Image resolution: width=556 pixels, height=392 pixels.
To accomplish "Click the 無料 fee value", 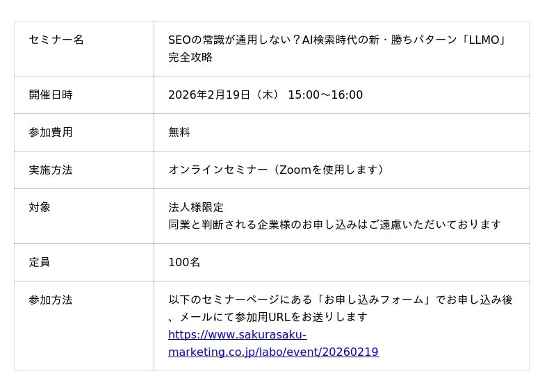I will pos(179,133).
